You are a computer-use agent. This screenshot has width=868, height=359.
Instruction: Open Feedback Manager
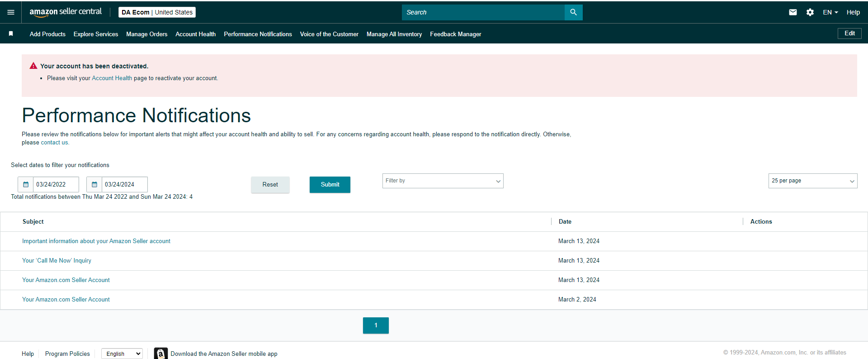coord(456,34)
